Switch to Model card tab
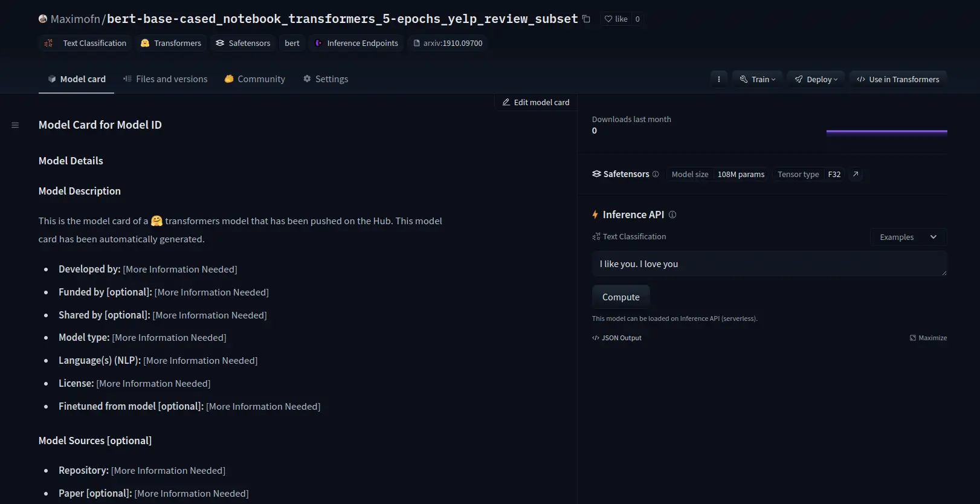 [77, 79]
